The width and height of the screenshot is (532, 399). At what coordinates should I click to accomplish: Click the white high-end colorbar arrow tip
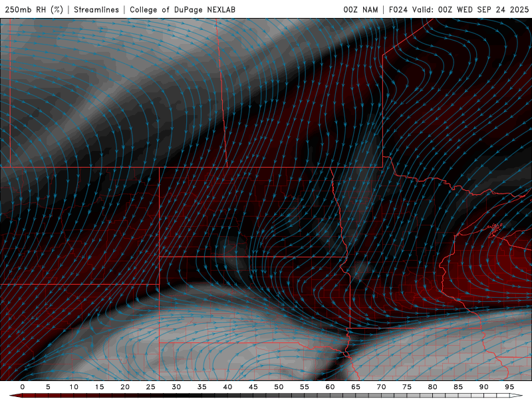tap(517, 396)
